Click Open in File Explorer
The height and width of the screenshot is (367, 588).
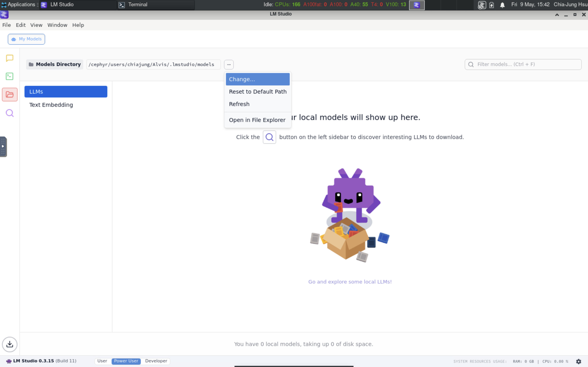click(x=257, y=120)
